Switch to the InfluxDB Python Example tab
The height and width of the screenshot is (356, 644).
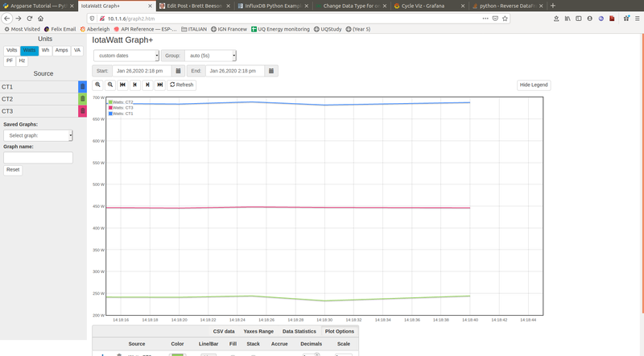(271, 6)
